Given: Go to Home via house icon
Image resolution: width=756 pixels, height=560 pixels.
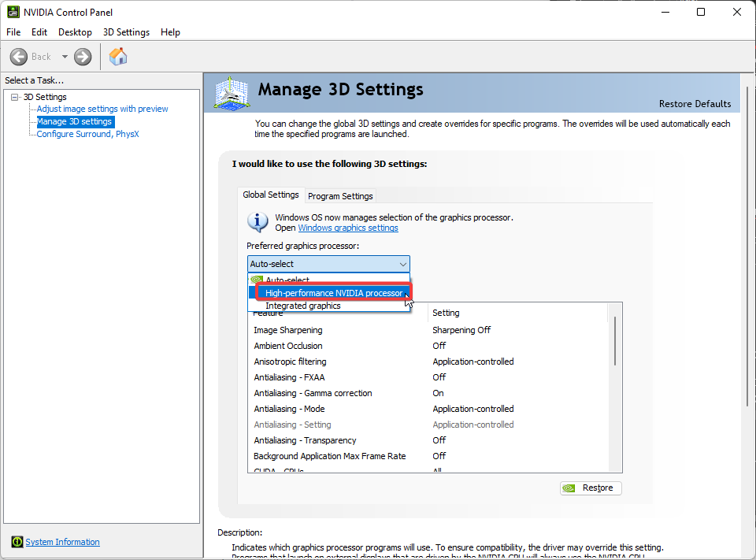Looking at the screenshot, I should point(118,57).
